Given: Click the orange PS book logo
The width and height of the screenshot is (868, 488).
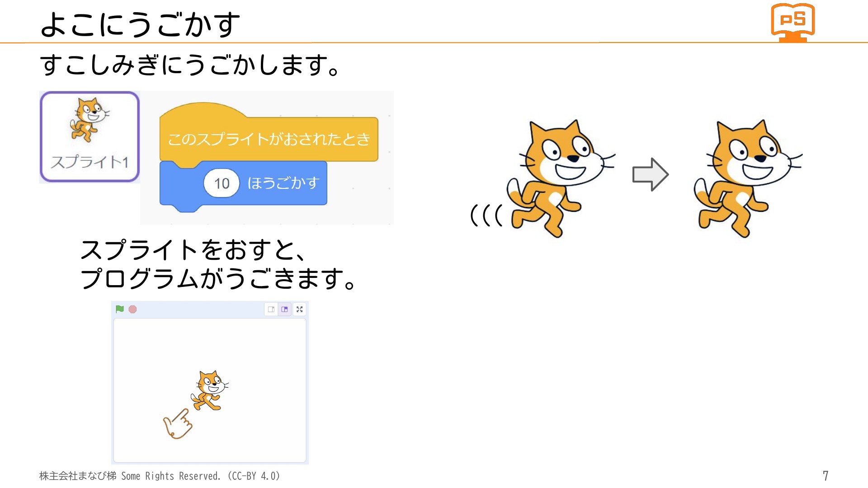Looking at the screenshot, I should coord(793,23).
